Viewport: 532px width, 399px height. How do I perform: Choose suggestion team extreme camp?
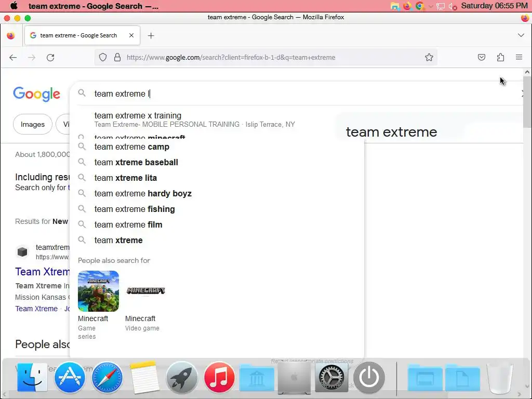pyautogui.click(x=217, y=147)
